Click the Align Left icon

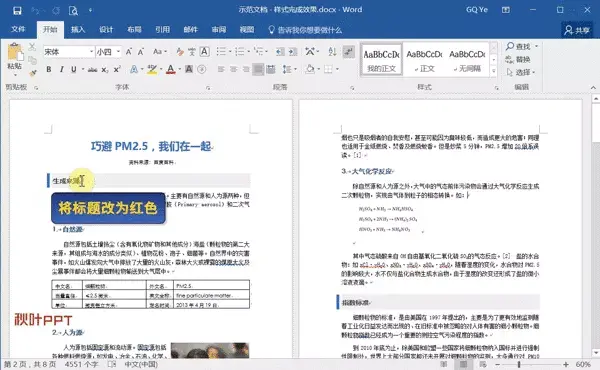(x=221, y=69)
